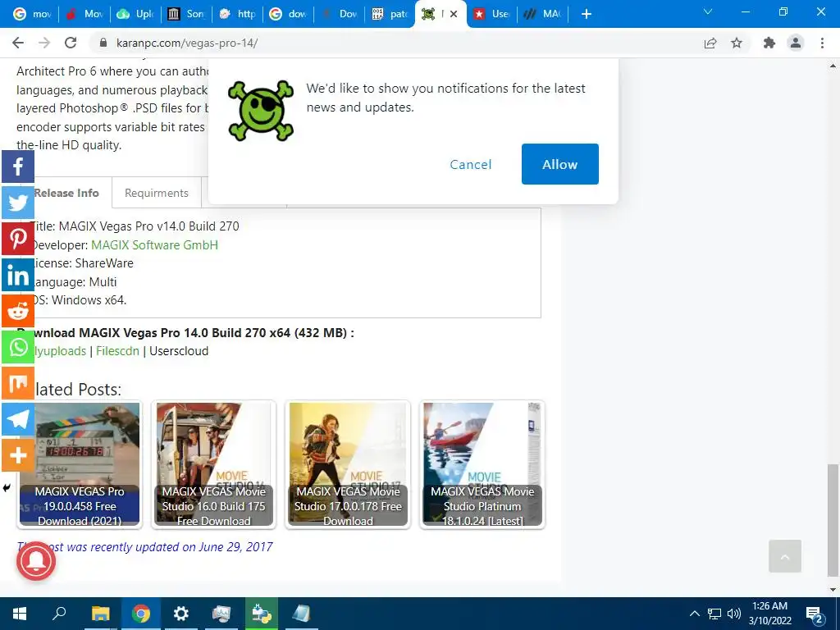Image resolution: width=840 pixels, height=630 pixels.
Task: Open MAGIX Software GmbH developer link
Action: (x=154, y=244)
